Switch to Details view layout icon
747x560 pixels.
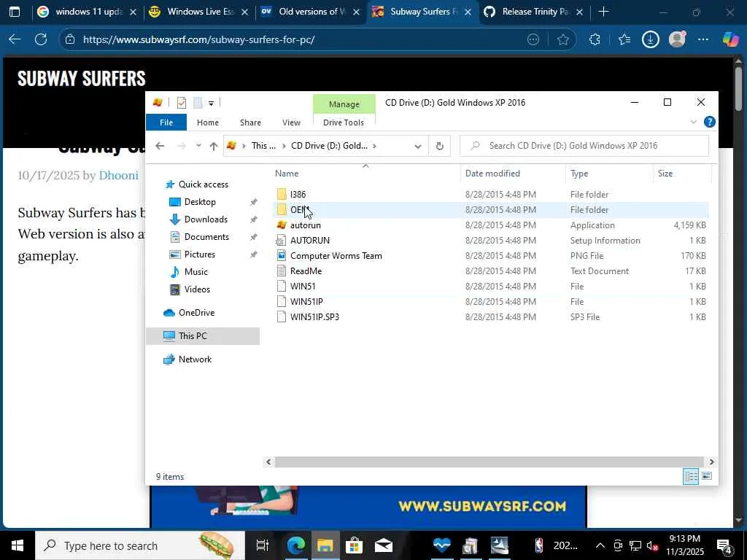pos(691,476)
